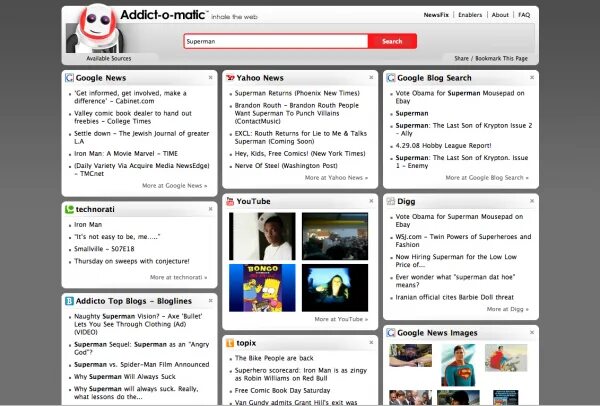Play YouTube video showing crowd scene

pyautogui.click(x=335, y=236)
